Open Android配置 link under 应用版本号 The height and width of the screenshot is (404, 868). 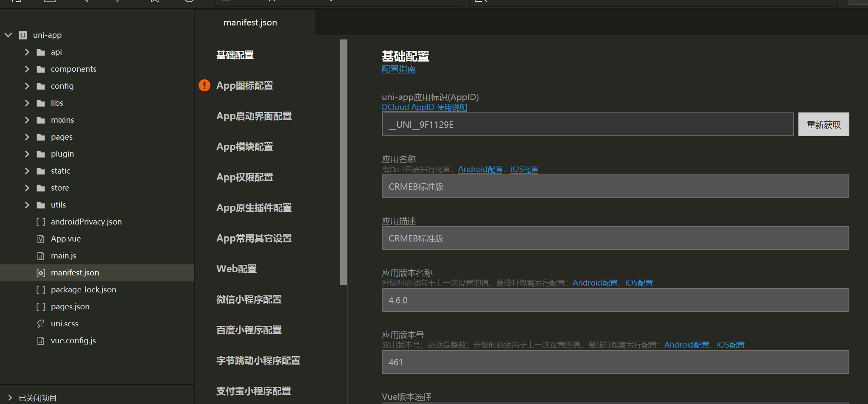click(686, 345)
